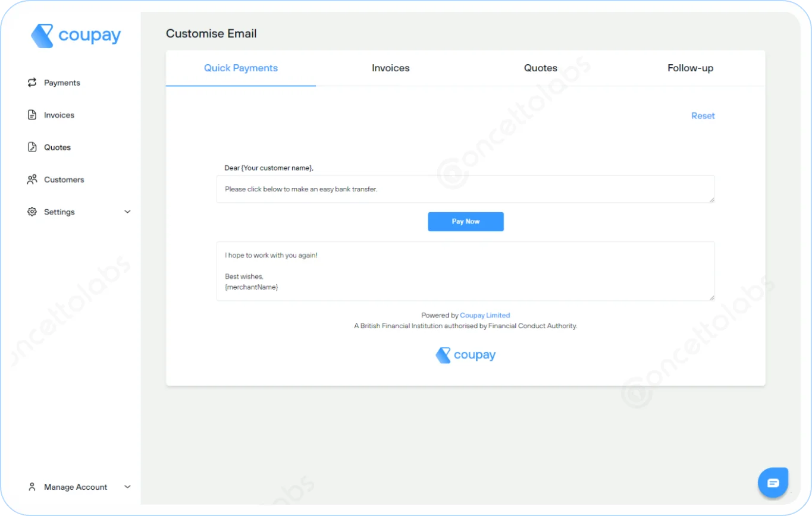Viewport: 812px width, 516px height.
Task: Switch to the Quotes tab
Action: 540,68
